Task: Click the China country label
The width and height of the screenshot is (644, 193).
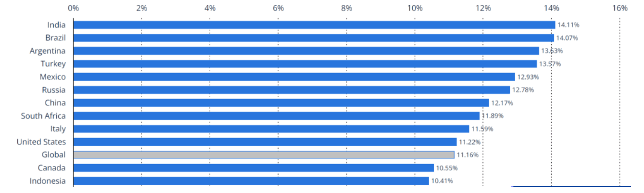Action: coord(55,103)
